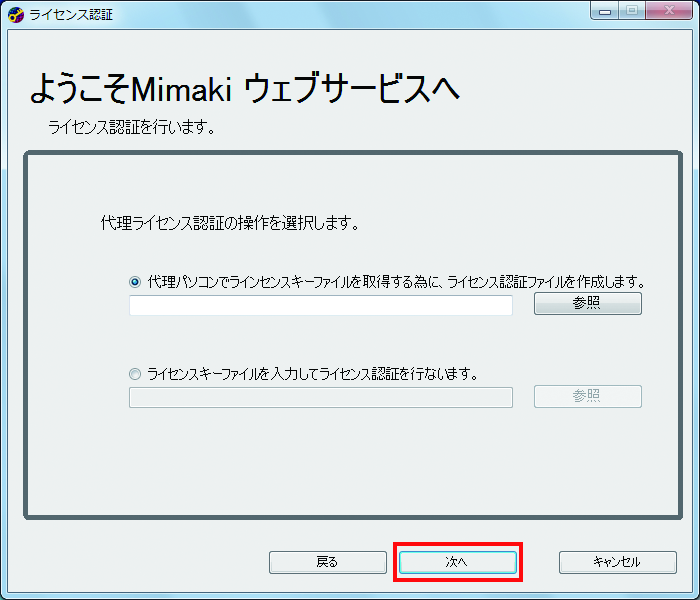This screenshot has width=700, height=600.
Task: Select the radio option to input the license key file
Action: pos(135,374)
